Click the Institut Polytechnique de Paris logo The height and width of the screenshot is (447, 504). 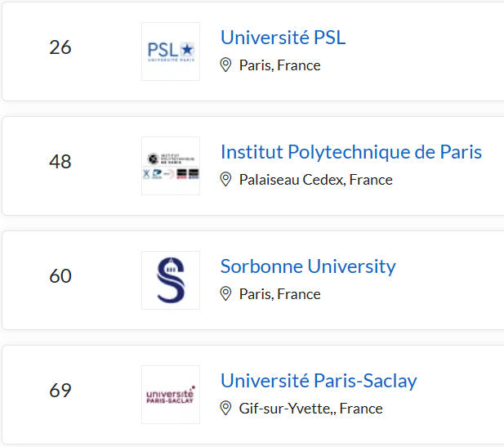171,166
